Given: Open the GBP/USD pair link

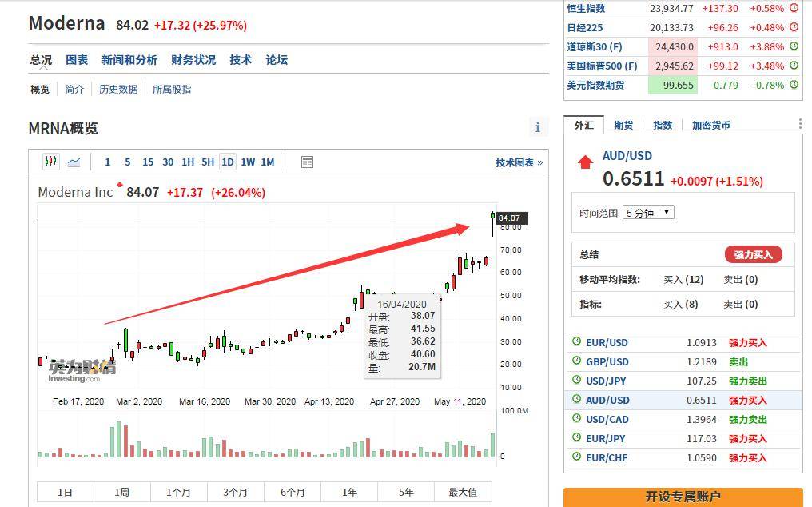Looking at the screenshot, I should 607,361.
